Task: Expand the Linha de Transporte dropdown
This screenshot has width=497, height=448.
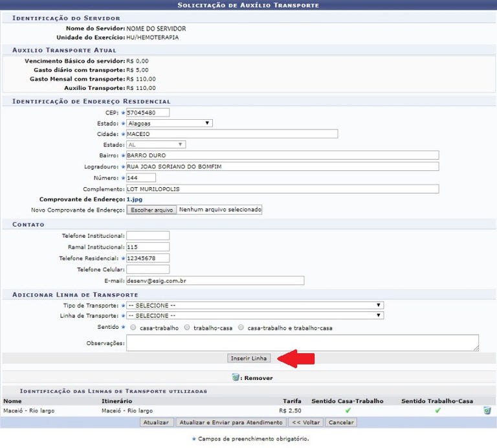Action: [254, 316]
